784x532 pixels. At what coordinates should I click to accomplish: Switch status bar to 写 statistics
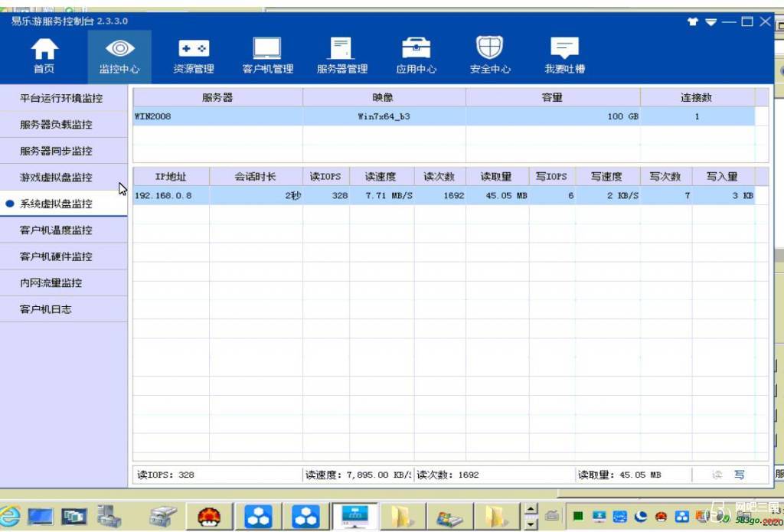click(740, 475)
